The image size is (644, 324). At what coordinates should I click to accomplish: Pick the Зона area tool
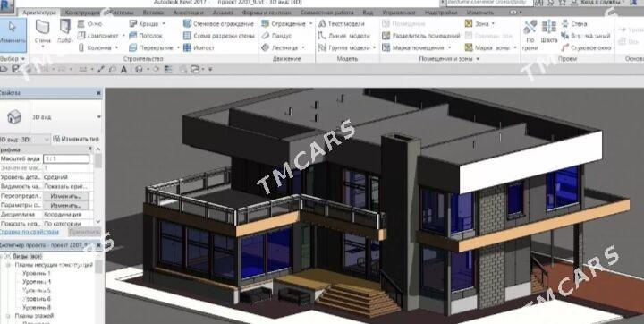point(478,24)
